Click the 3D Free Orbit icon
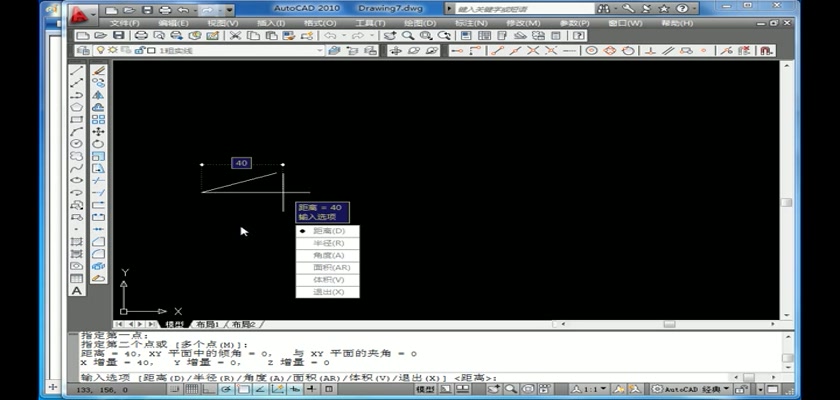The width and height of the screenshot is (840, 400). click(414, 51)
